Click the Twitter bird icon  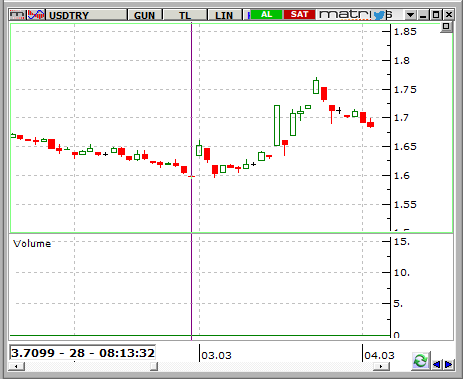380,15
